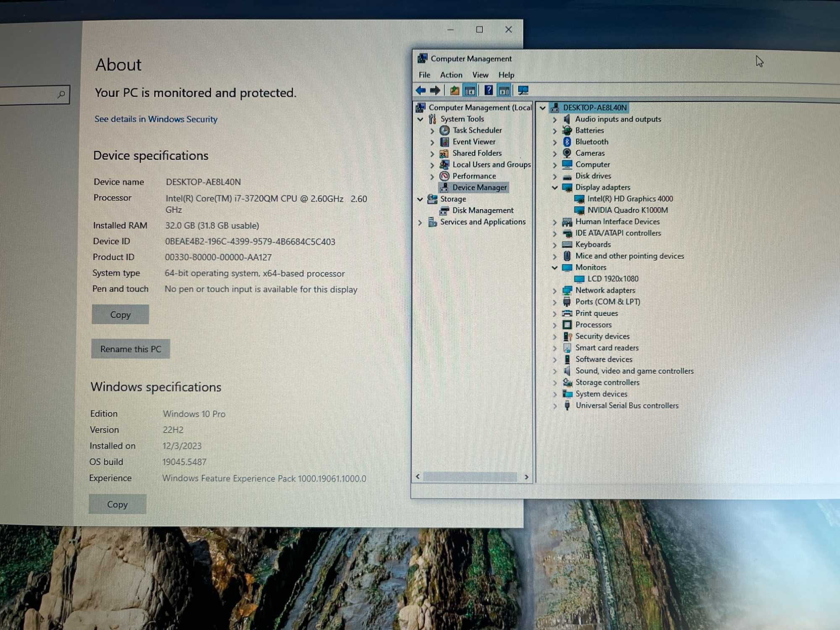Viewport: 840px width, 630px height.
Task: Select Software devices entry
Action: (x=604, y=360)
